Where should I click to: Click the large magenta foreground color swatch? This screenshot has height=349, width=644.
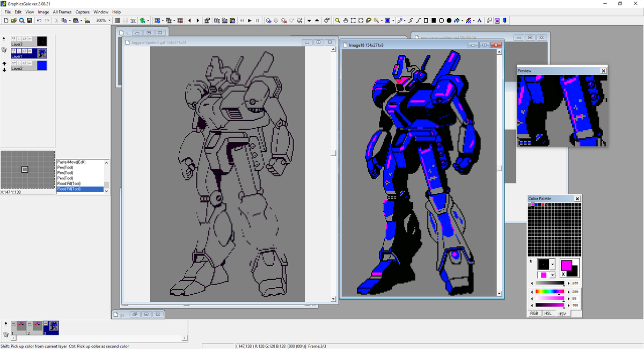coord(566,265)
